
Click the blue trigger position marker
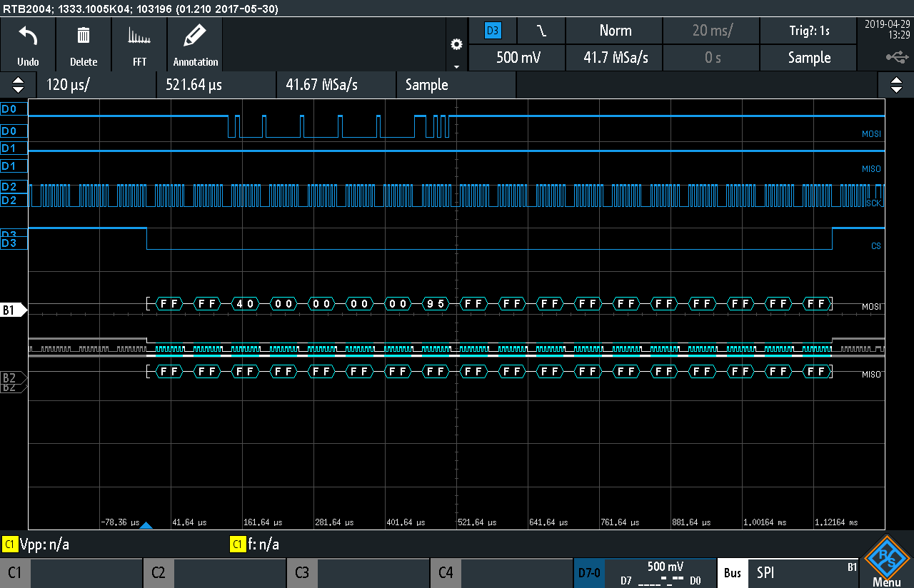click(146, 525)
